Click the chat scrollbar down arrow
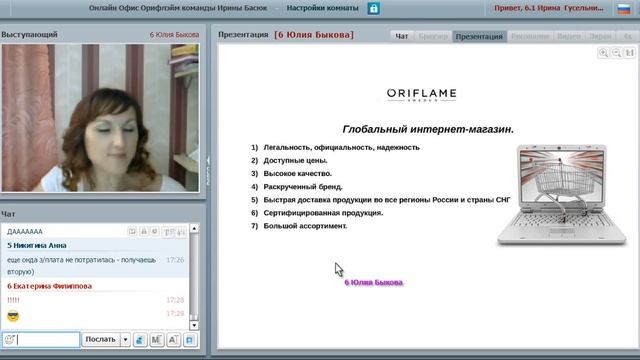 click(194, 325)
